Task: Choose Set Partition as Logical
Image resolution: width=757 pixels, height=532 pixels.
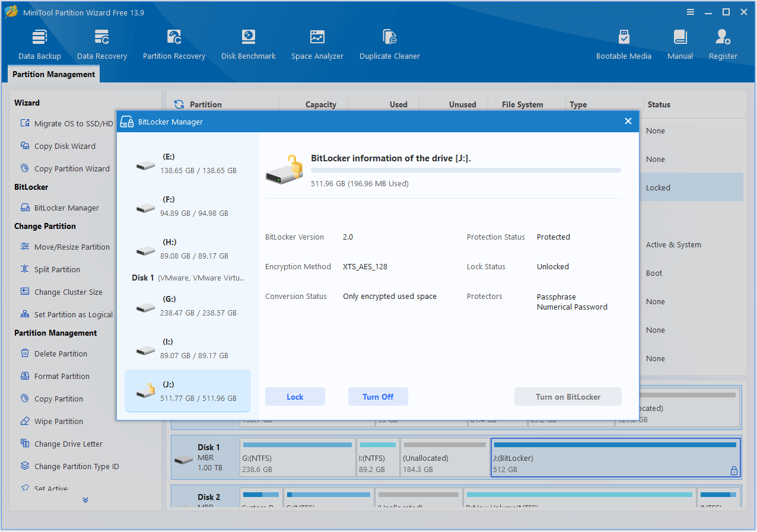Action: tap(66, 314)
